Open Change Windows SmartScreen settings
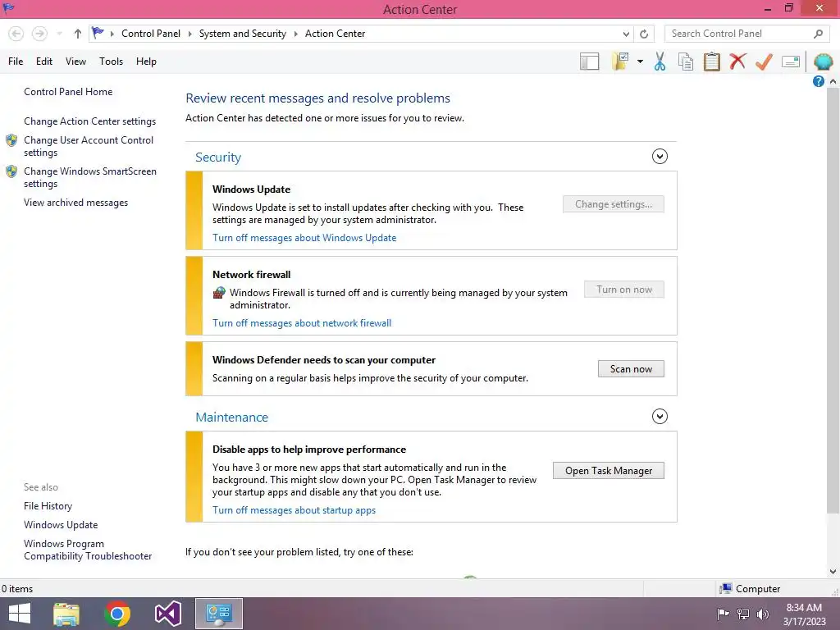840x630 pixels. click(90, 177)
